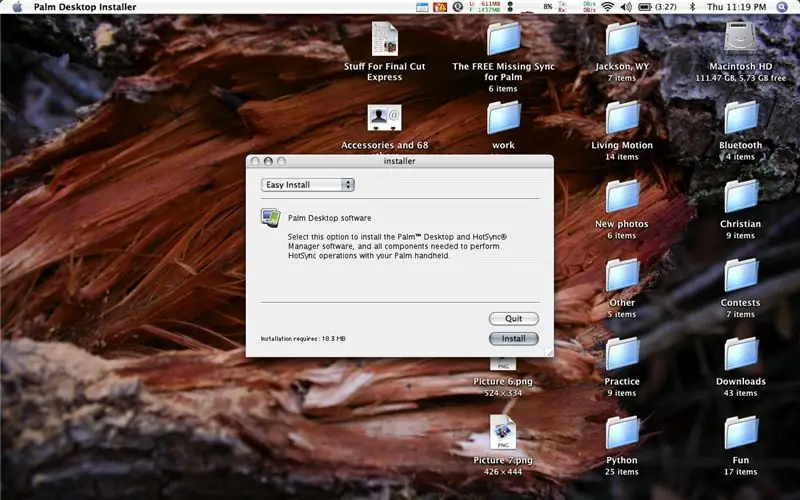Click the round Q icon in menu bar
Screen dimensions: 800x500
pyautogui.click(x=458, y=7)
